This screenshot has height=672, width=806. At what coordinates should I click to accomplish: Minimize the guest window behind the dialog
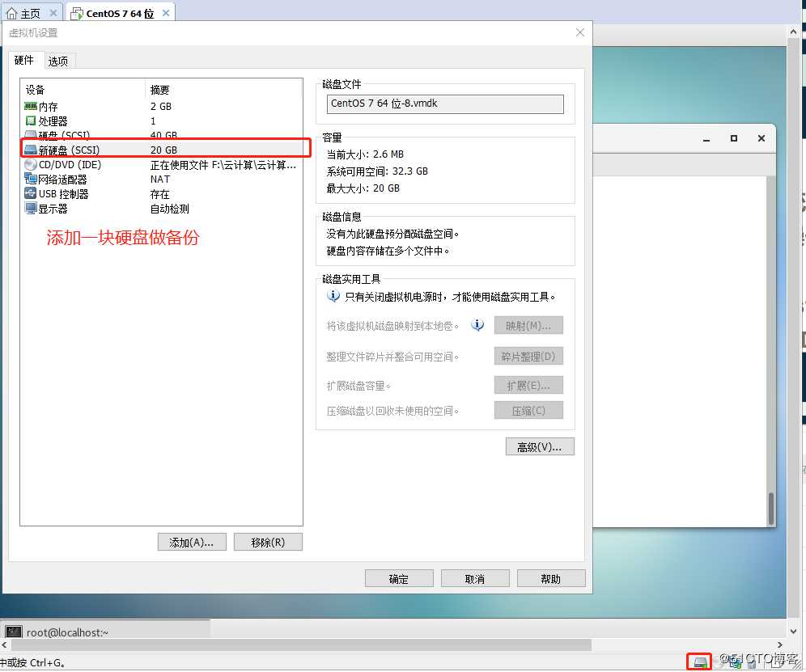coord(706,139)
